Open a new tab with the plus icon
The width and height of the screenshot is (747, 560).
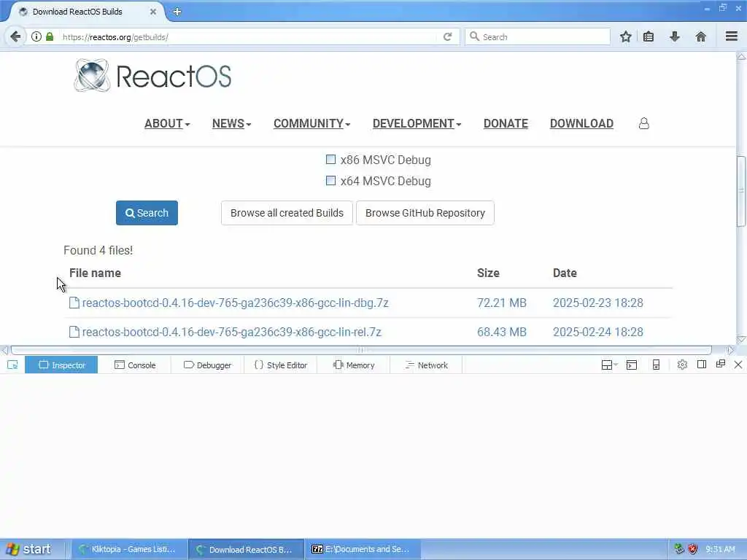pyautogui.click(x=177, y=12)
